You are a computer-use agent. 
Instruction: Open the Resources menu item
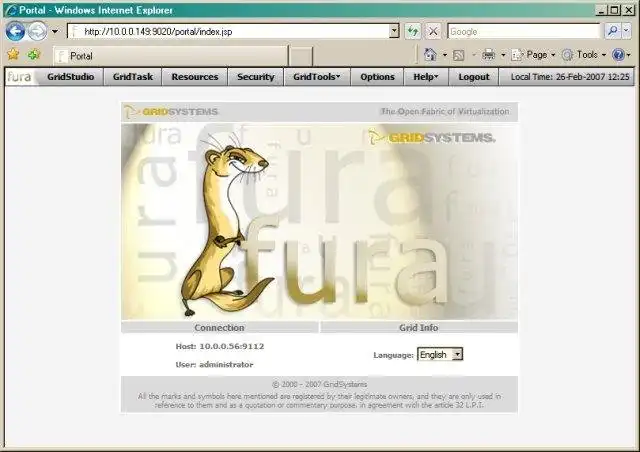[x=195, y=77]
